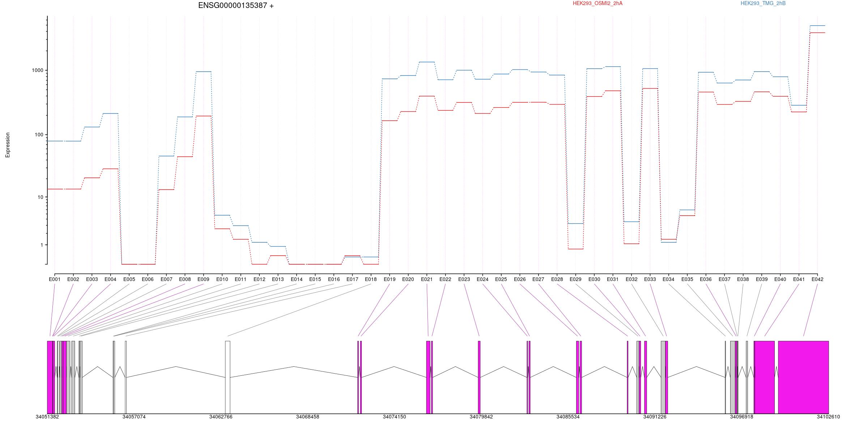Click exon label E004
Screen dimensions: 868x434
coord(110,279)
